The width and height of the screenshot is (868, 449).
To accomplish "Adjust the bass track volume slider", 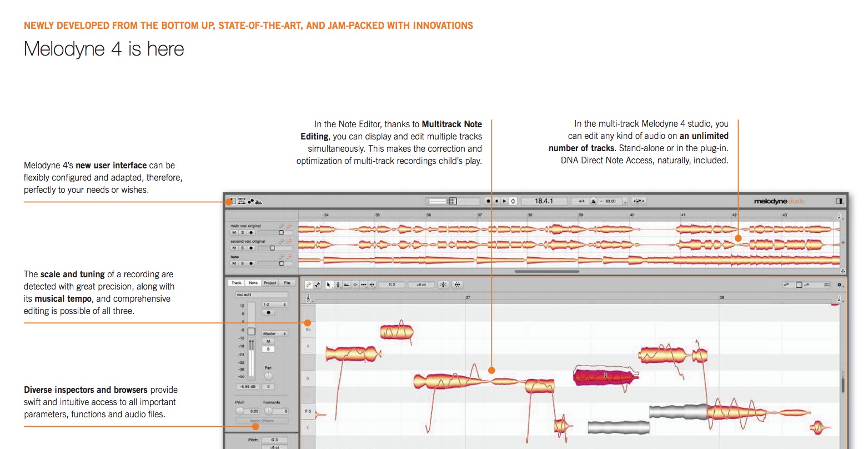I will 275,263.
